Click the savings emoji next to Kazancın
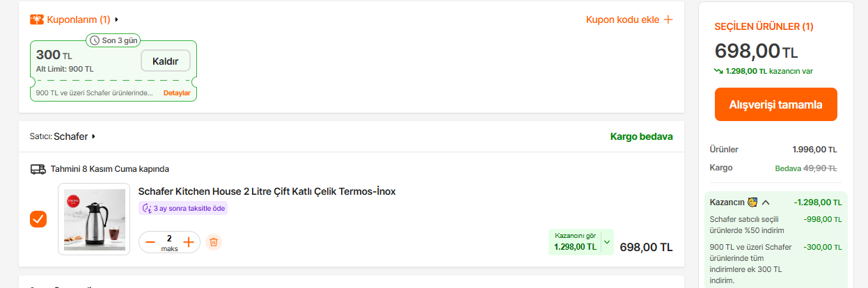This screenshot has width=868, height=288. point(752,202)
